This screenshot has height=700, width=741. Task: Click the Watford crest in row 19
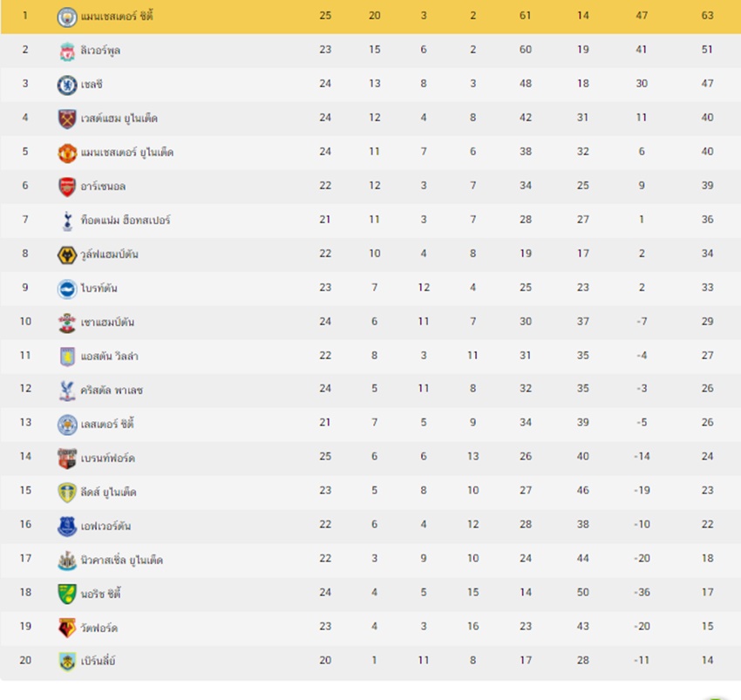point(67,628)
